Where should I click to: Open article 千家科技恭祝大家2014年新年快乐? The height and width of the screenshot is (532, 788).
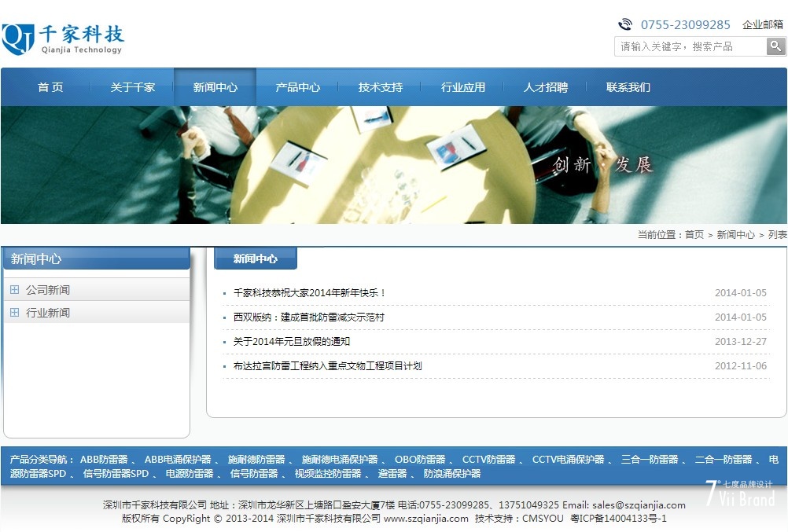tap(309, 293)
